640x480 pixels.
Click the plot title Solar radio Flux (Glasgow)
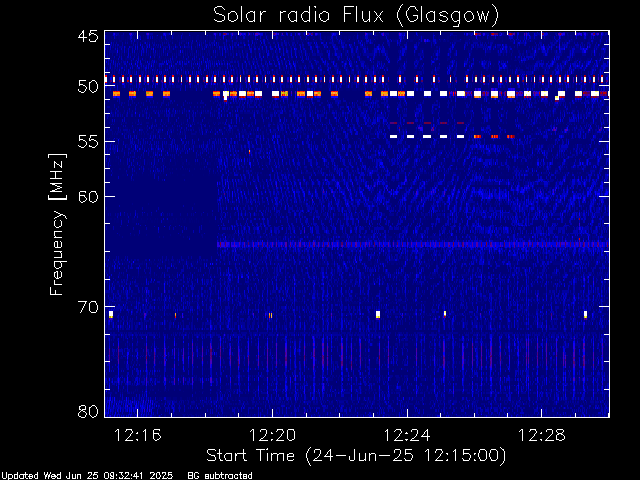pyautogui.click(x=356, y=15)
